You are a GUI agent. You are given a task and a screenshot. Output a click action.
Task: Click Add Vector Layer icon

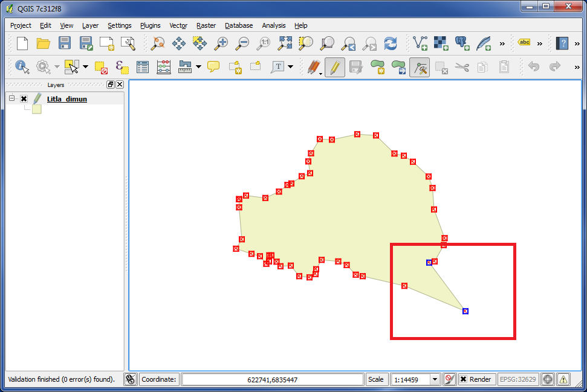420,43
